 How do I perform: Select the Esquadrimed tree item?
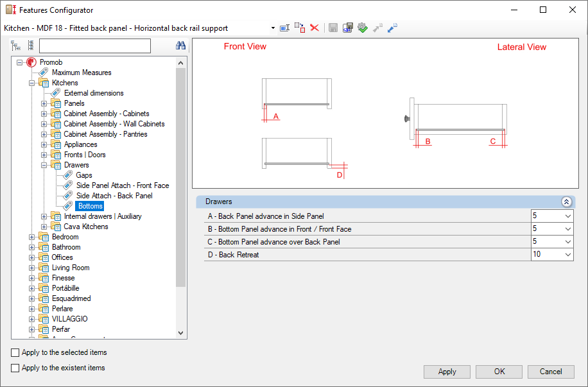pos(71,298)
